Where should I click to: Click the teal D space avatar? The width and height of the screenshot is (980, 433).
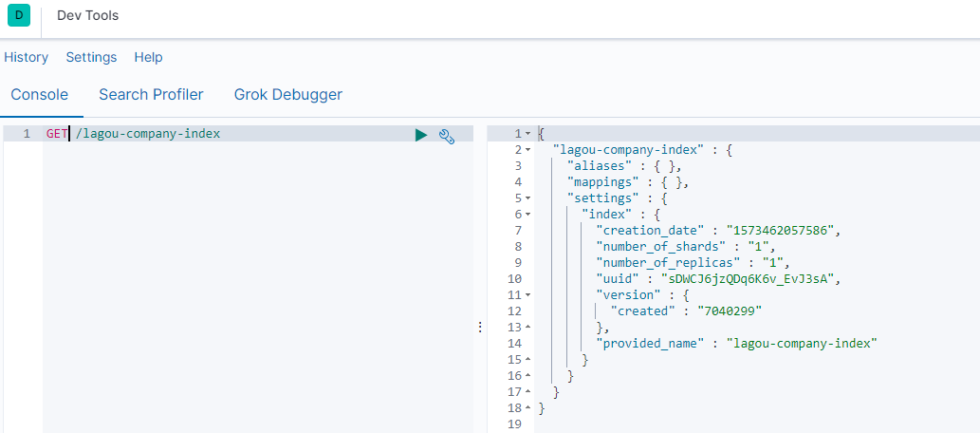coord(20,16)
